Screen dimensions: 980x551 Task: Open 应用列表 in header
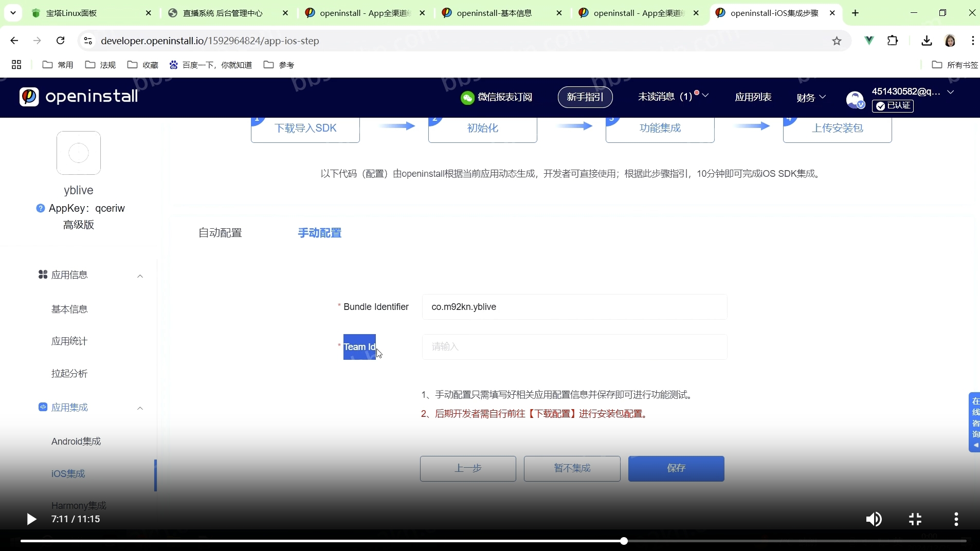tap(753, 97)
